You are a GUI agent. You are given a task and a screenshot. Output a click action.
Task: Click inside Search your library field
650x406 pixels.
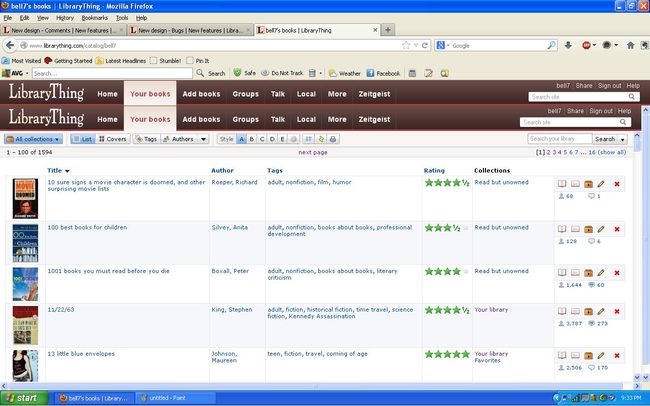pos(560,139)
